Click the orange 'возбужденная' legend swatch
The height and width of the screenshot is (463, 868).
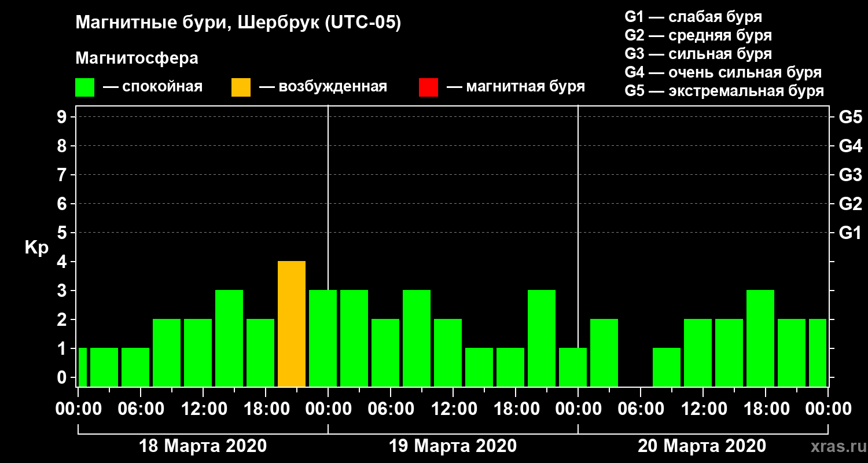(241, 87)
